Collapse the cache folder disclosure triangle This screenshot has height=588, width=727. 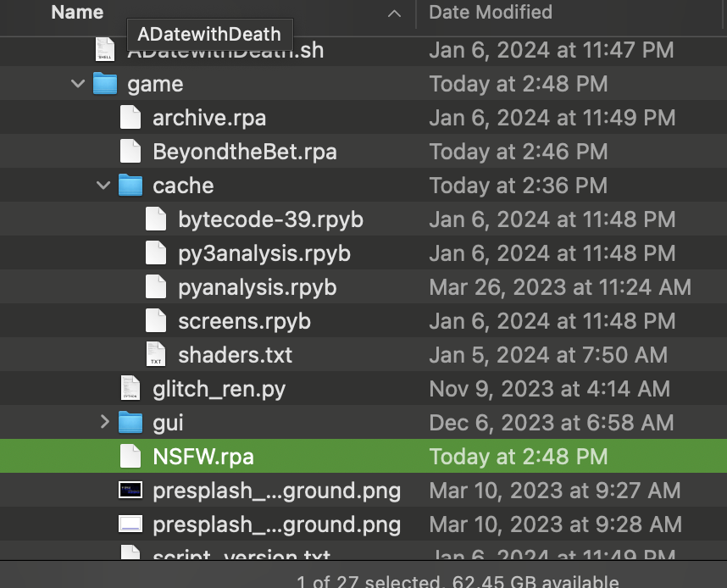coord(104,186)
